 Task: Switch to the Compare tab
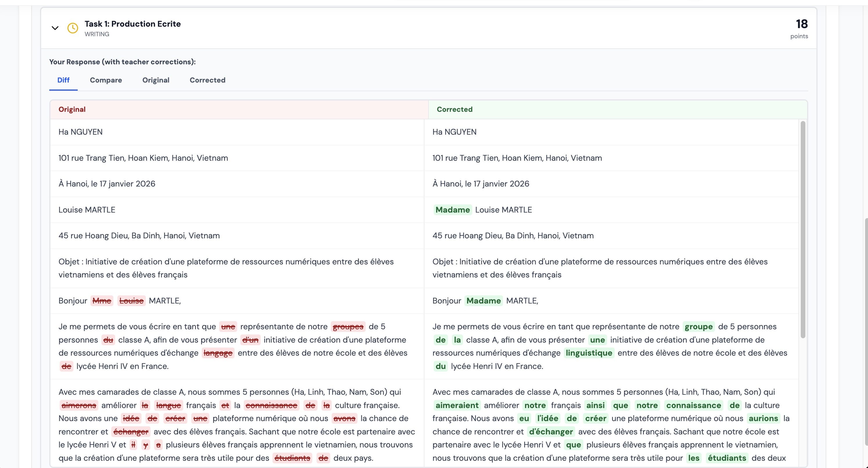coord(106,80)
